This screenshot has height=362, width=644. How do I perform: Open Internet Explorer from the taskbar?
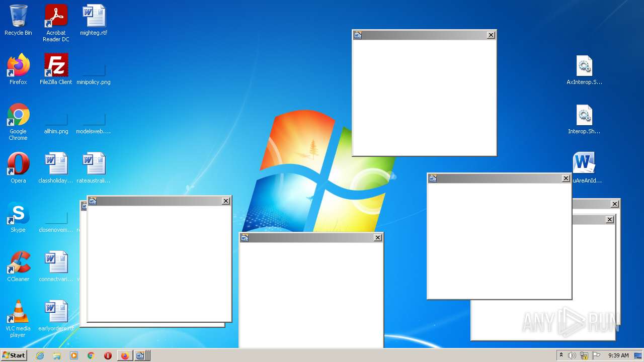click(x=40, y=355)
